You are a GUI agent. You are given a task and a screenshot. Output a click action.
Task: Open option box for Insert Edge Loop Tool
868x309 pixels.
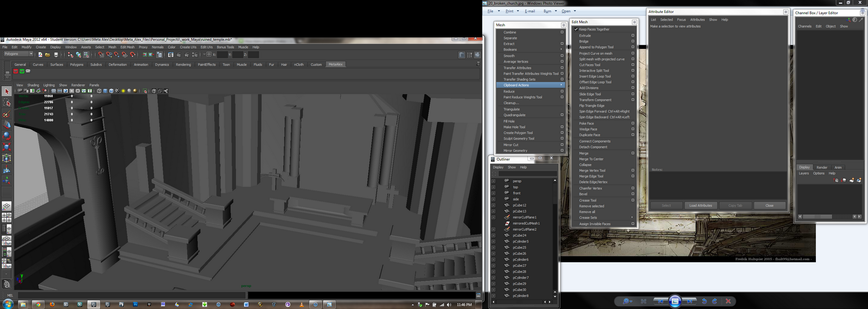coord(633,77)
